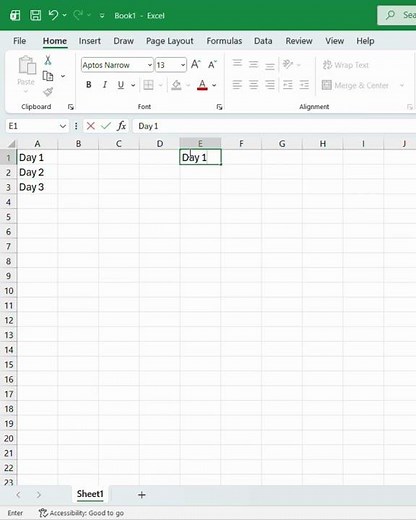
Task: Toggle Bold formatting
Action: click(88, 85)
